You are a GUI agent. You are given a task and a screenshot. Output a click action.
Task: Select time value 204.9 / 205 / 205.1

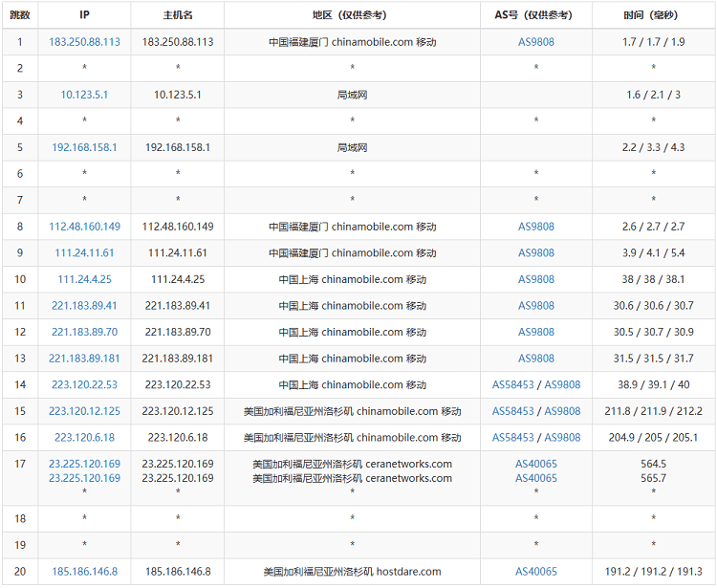click(x=654, y=438)
